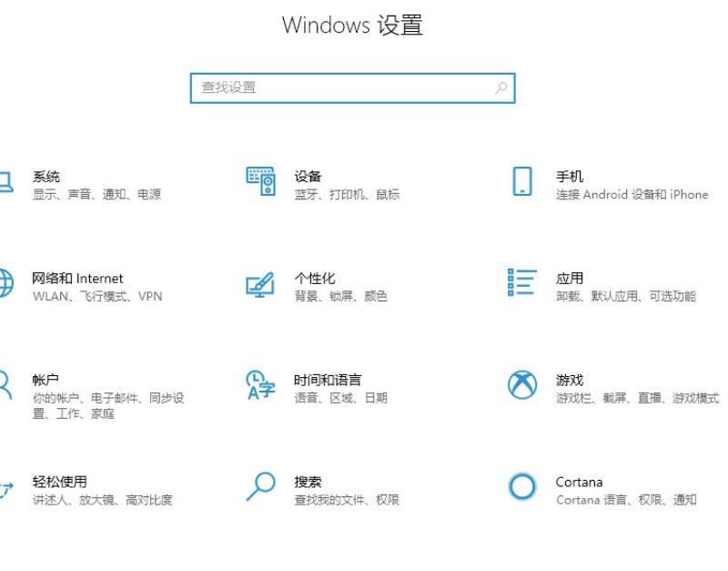The width and height of the screenshot is (728, 571).
Task: Click the 帐户 person icon
Action: tap(6, 385)
